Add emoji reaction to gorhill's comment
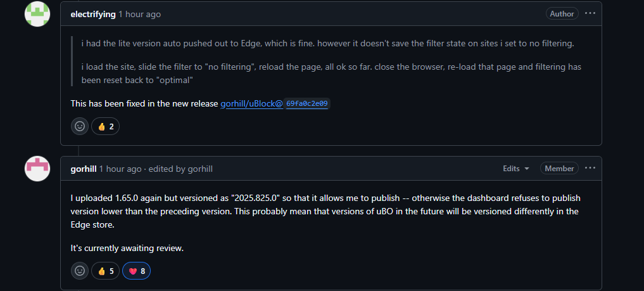 80,271
